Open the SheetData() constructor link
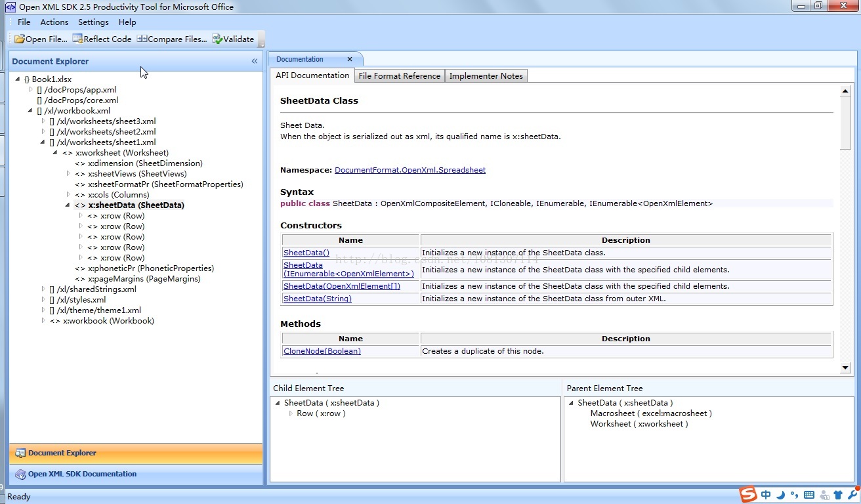861x504 pixels. click(306, 253)
